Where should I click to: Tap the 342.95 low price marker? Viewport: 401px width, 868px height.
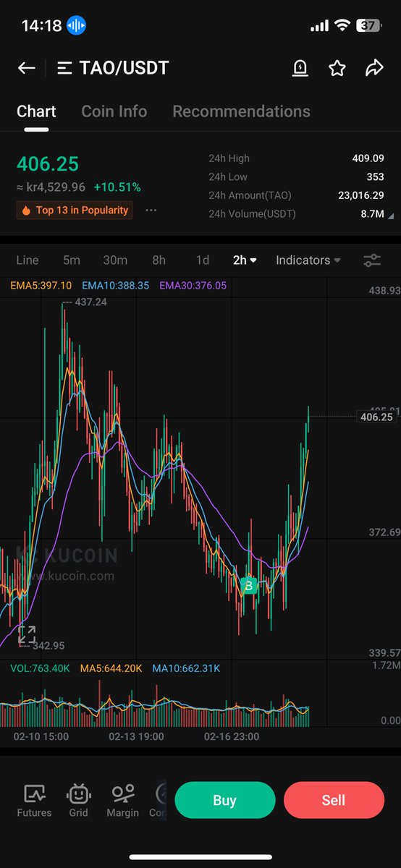click(48, 645)
